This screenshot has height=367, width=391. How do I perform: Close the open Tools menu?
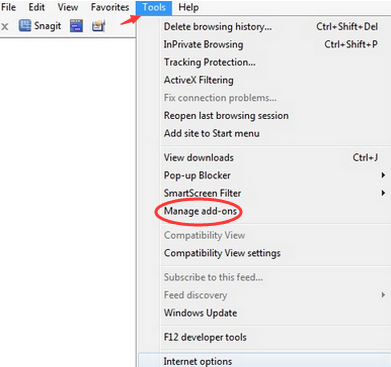(x=154, y=7)
